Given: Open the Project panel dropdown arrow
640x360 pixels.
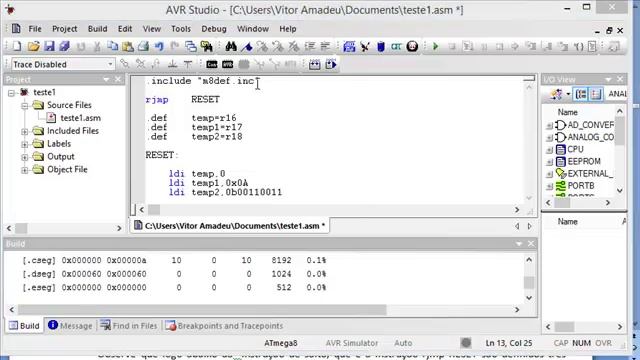Looking at the screenshot, I should pyautogui.click(x=106, y=79).
